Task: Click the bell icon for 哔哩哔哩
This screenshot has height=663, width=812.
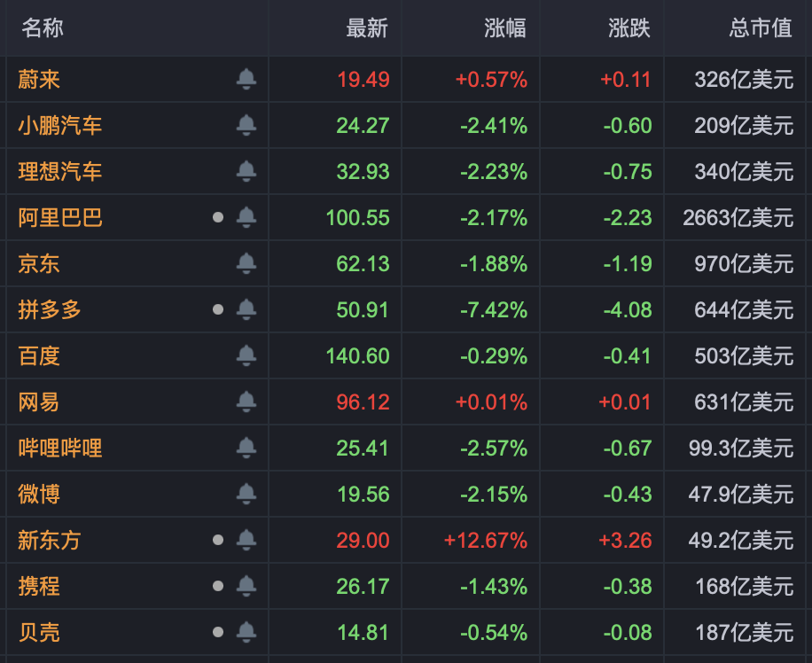Action: coord(246,448)
